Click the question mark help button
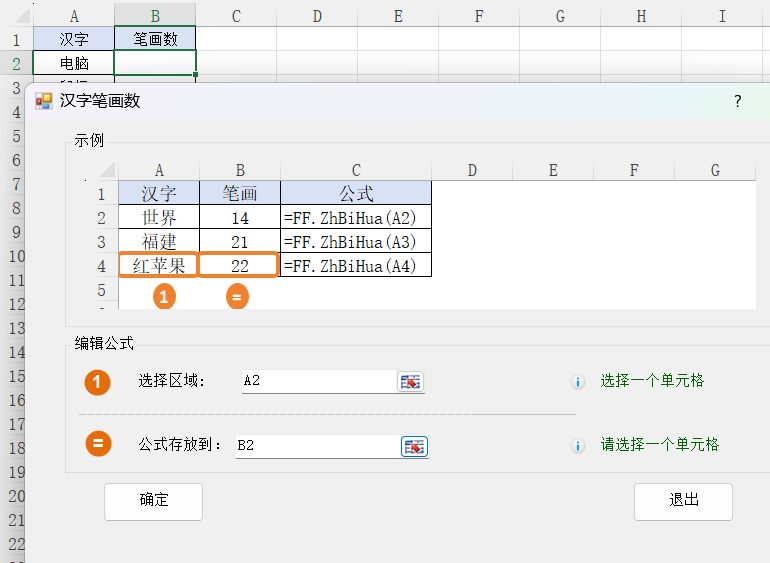Image resolution: width=770 pixels, height=563 pixels. (x=738, y=101)
